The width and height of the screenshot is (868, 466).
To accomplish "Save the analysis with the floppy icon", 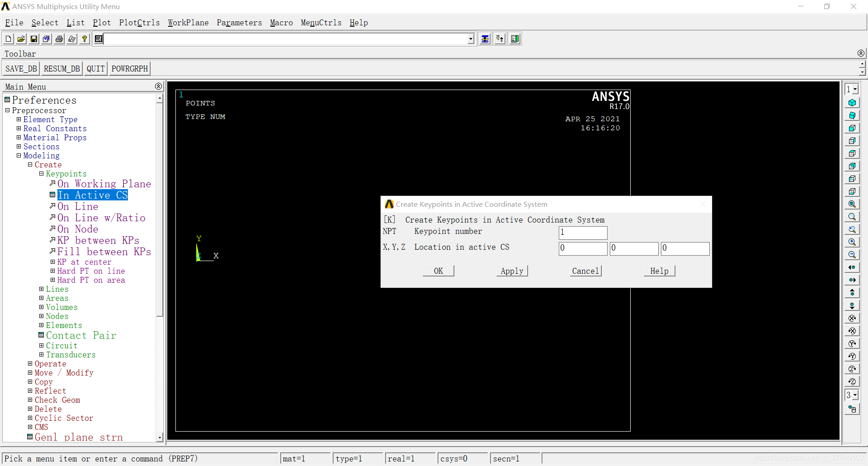I will (33, 39).
